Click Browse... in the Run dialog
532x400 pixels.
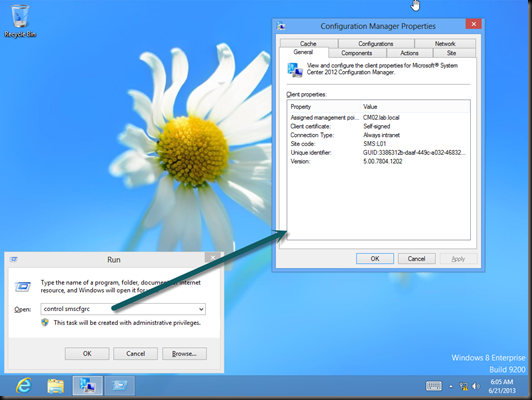184,354
